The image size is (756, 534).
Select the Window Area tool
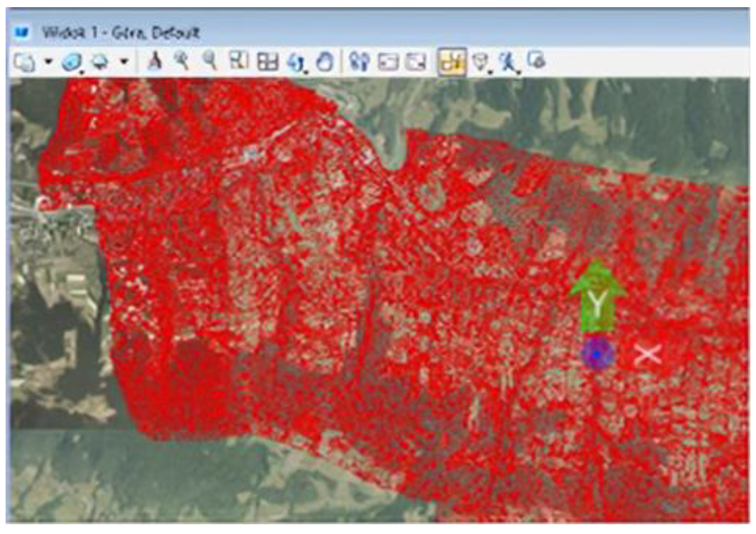click(239, 60)
